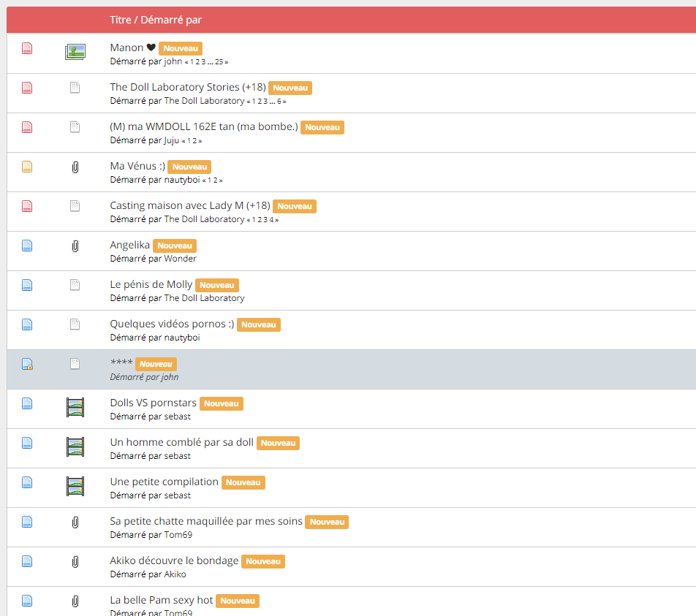Open the Manon topic
The width and height of the screenshot is (696, 616).
[x=126, y=47]
